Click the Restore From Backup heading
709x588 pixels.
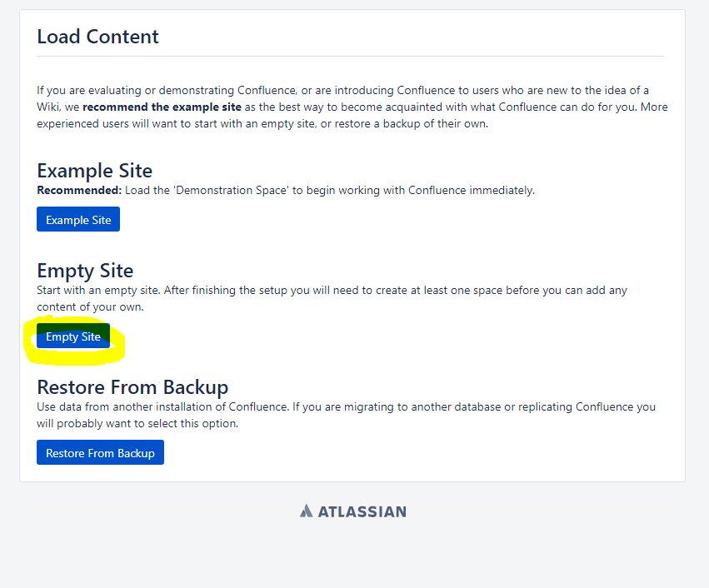132,387
